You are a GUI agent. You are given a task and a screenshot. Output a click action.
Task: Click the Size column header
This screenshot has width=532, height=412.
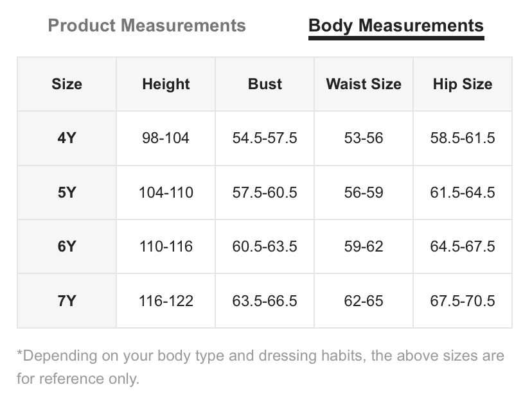click(x=67, y=84)
